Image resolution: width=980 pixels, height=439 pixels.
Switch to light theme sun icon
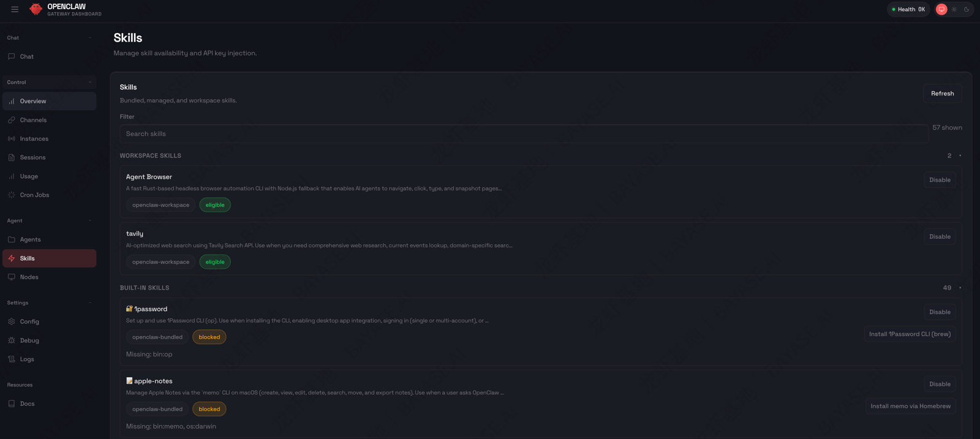click(x=954, y=9)
